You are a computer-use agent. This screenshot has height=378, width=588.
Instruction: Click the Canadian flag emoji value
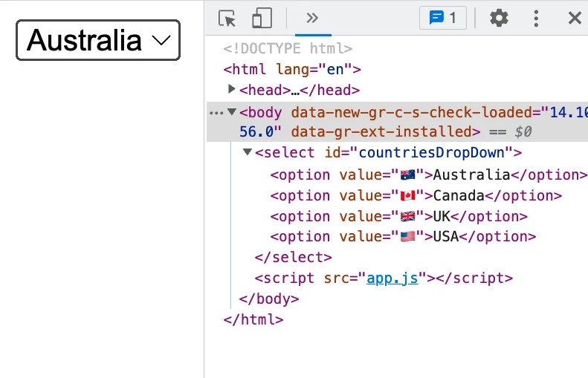pos(407,196)
